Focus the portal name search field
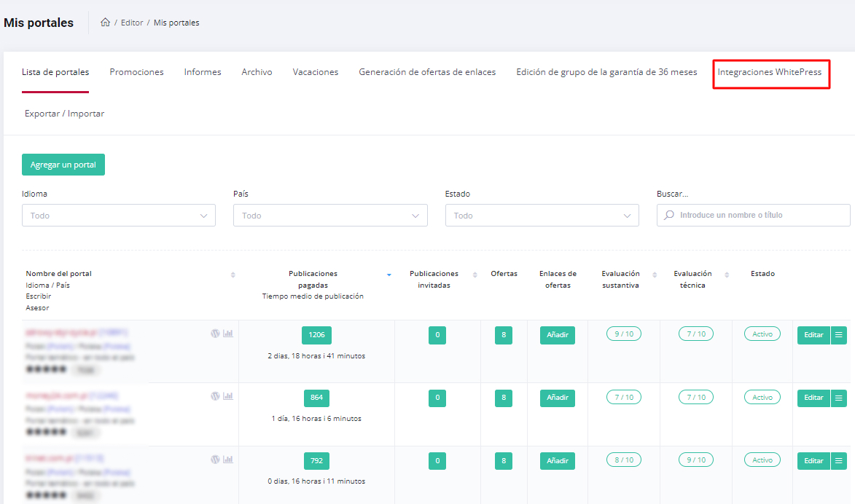 pyautogui.click(x=753, y=216)
